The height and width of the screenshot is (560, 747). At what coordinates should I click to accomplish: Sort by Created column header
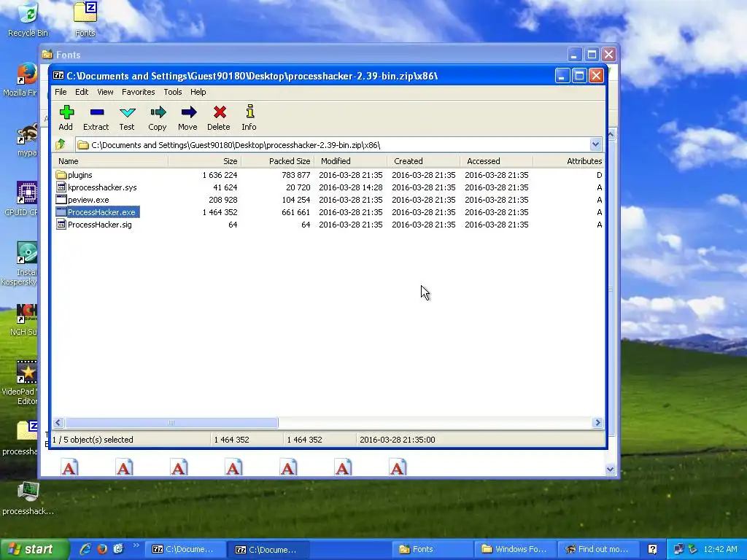(424, 161)
